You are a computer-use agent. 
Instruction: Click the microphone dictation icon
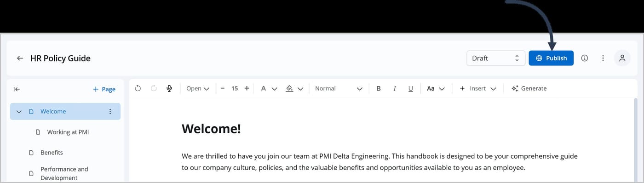point(169,89)
